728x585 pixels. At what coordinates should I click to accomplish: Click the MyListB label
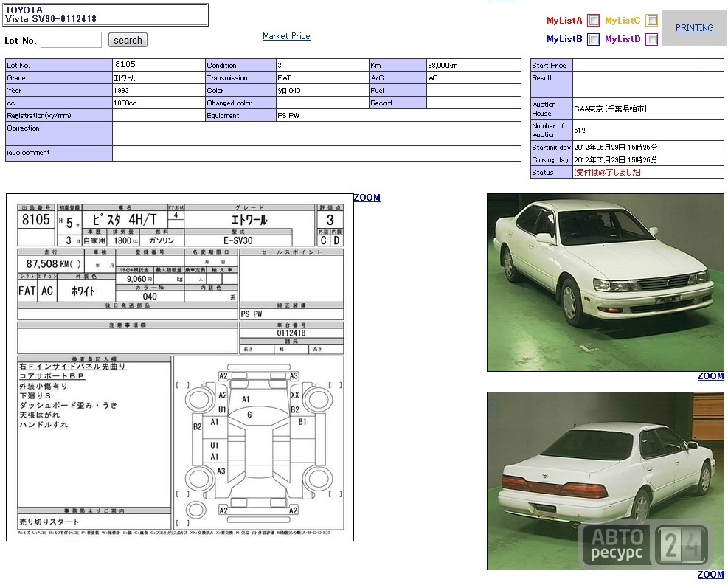tap(564, 39)
